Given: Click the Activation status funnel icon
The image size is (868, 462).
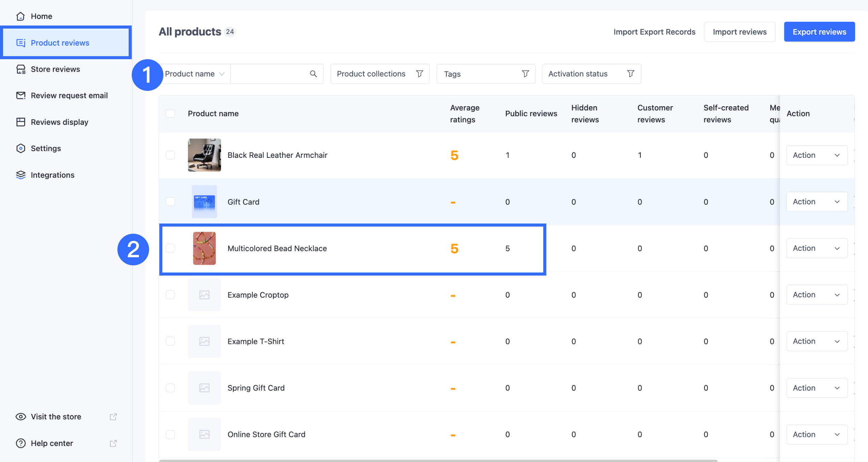Looking at the screenshot, I should (630, 74).
